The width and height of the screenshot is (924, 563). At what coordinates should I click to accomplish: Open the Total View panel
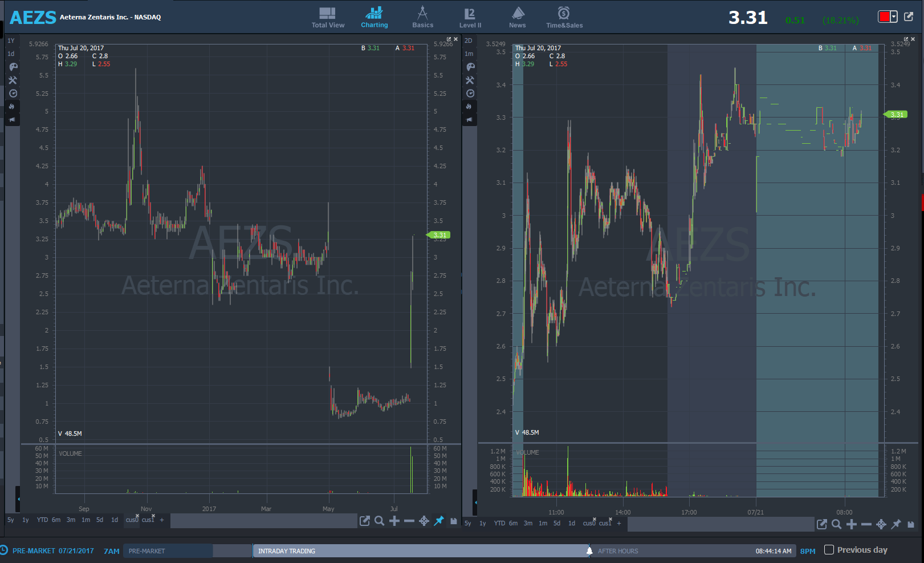[328, 17]
